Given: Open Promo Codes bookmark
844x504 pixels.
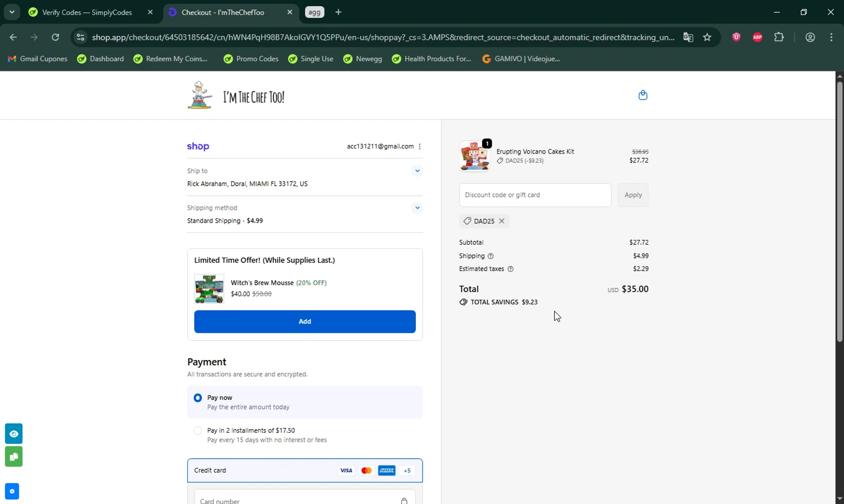Looking at the screenshot, I should pyautogui.click(x=251, y=58).
